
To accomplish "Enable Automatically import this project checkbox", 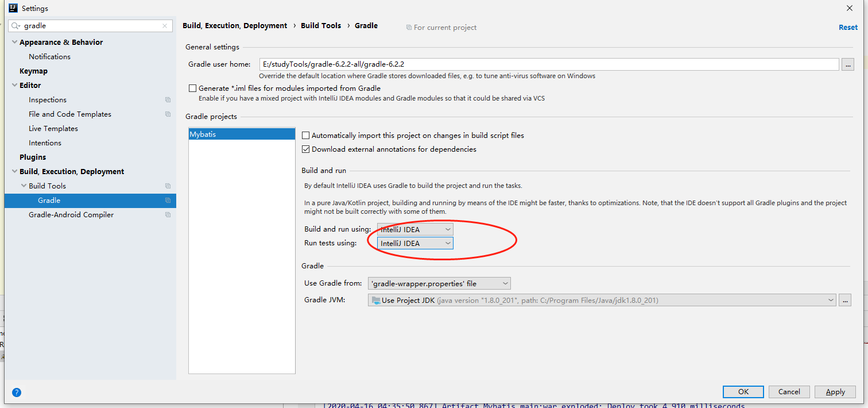I will point(306,136).
